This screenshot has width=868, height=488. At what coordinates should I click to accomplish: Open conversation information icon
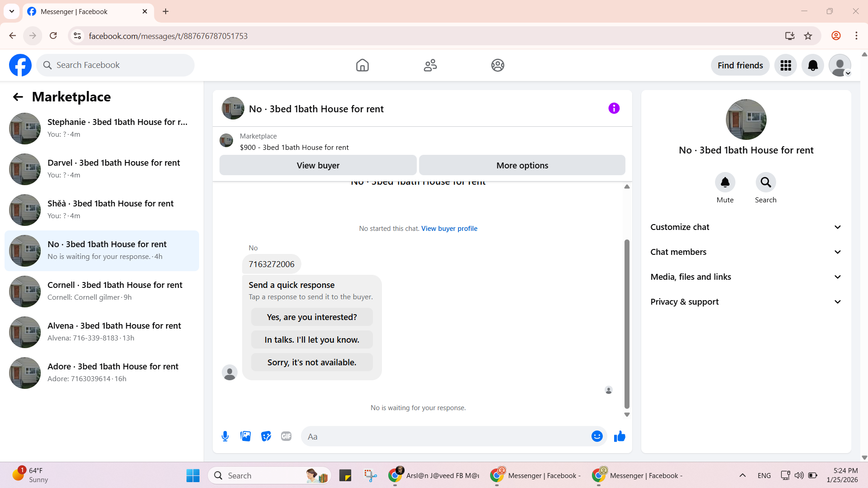click(x=614, y=108)
